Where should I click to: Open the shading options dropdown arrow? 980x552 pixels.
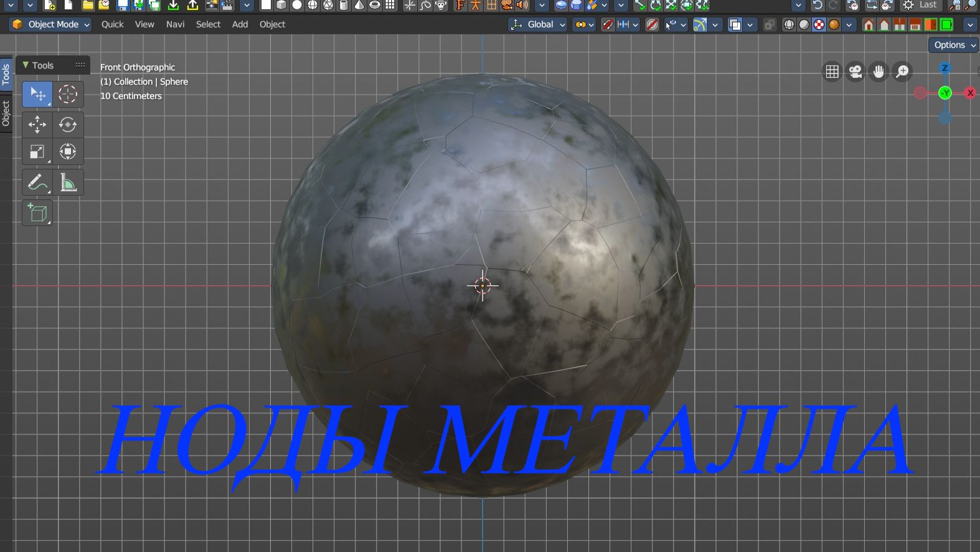click(x=849, y=24)
